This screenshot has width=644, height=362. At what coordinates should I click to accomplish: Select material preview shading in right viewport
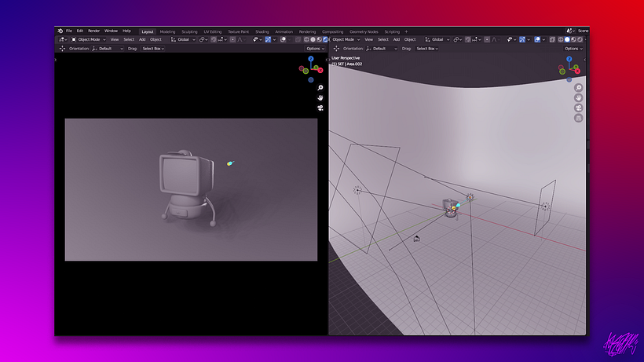coord(573,39)
